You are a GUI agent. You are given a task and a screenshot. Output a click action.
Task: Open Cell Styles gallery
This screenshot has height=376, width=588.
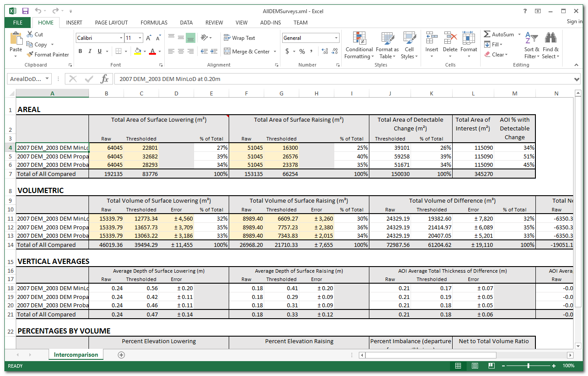click(409, 45)
